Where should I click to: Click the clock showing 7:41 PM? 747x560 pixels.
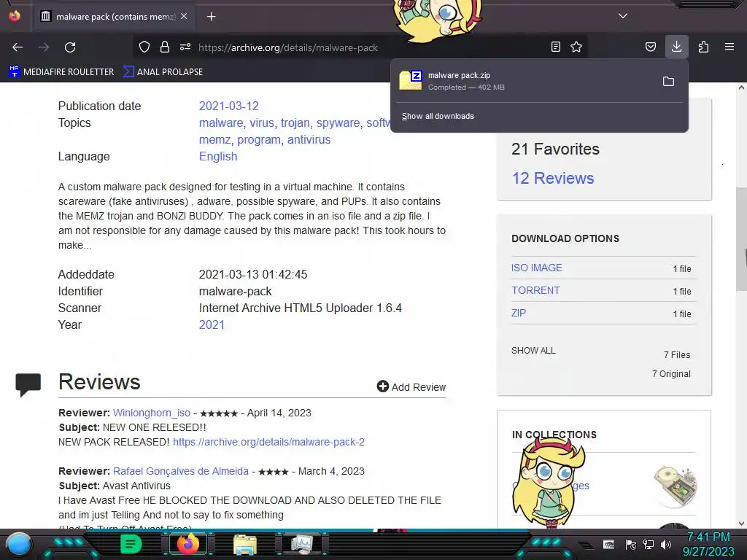coord(708,537)
